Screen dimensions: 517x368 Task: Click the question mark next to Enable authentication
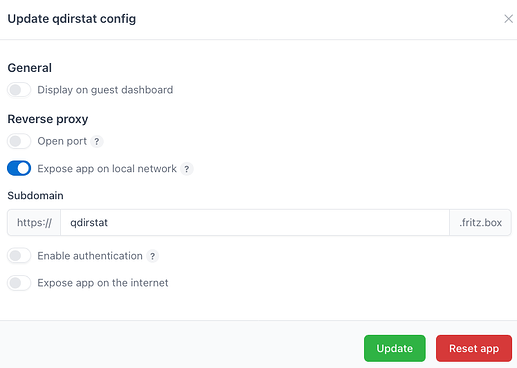[152, 256]
